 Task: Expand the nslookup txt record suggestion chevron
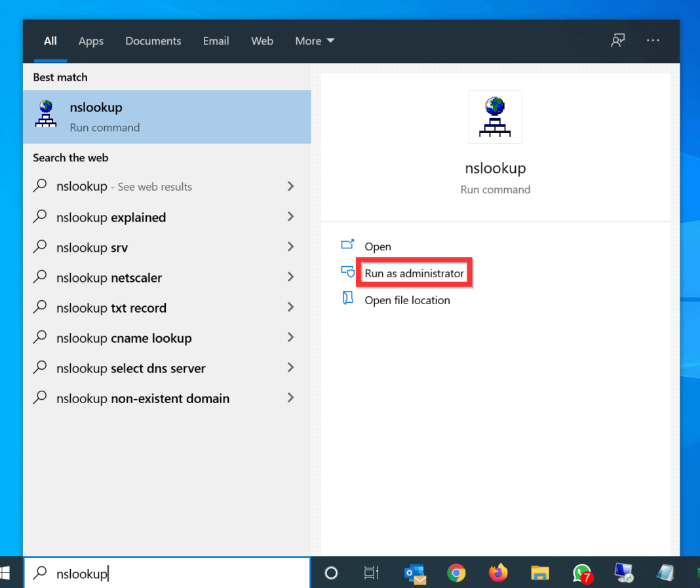pos(290,307)
